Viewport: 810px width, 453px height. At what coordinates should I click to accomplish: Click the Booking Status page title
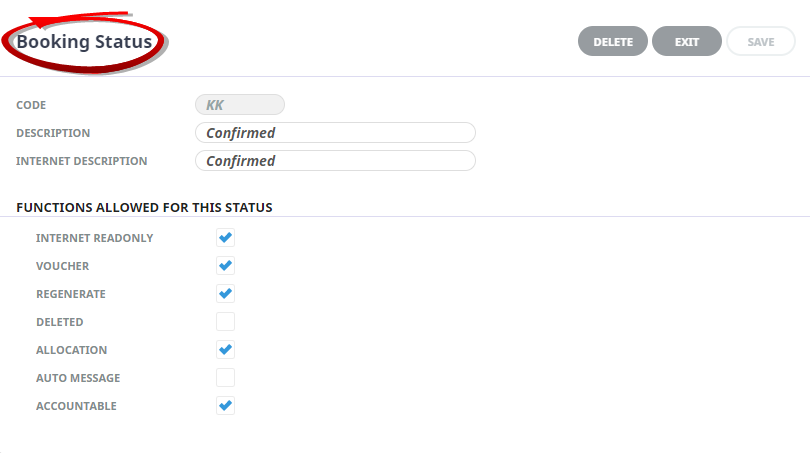click(x=84, y=41)
